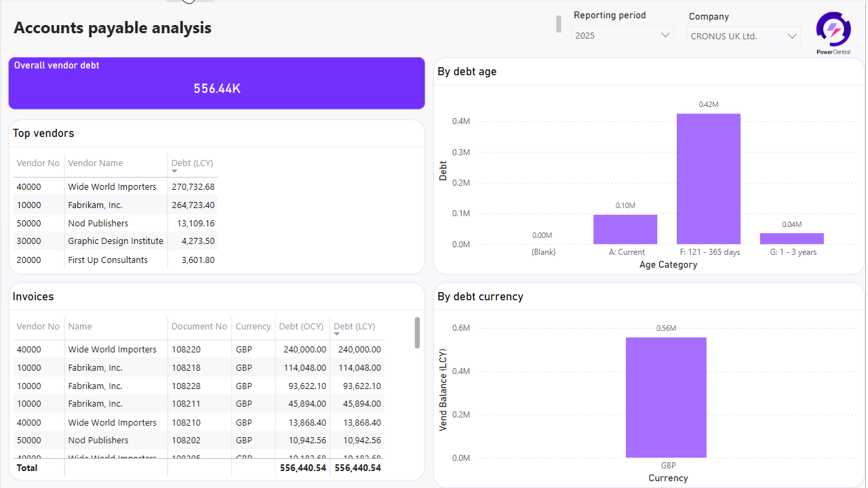Select the GBP bar in currency chart
Image resolution: width=868 pixels, height=488 pixels.
(x=666, y=397)
